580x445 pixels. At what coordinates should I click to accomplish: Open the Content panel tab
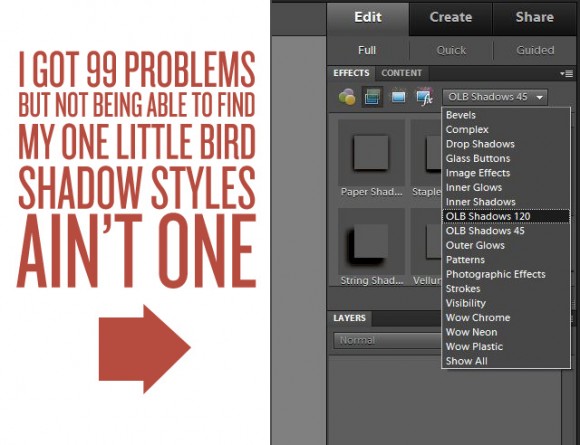point(401,73)
